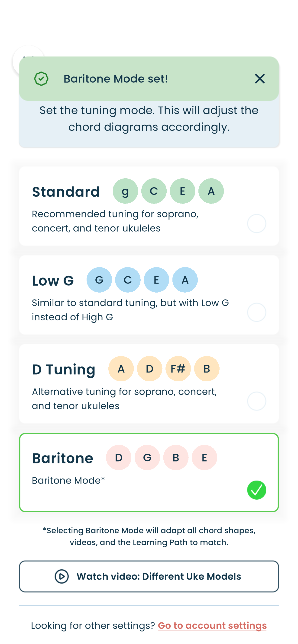This screenshot has height=644, width=298.
Task: Go to account settings link
Action: coord(212,625)
